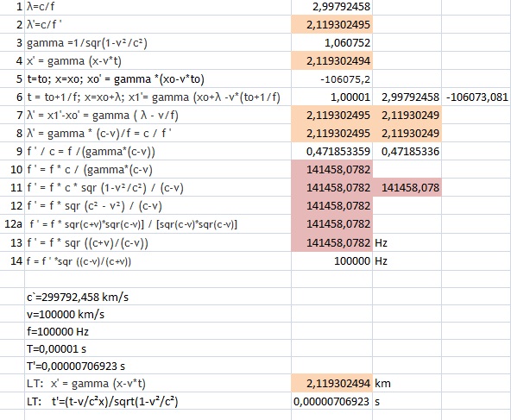Select the v=100000 km/s cell
The width and height of the screenshot is (511, 420).
(158, 314)
